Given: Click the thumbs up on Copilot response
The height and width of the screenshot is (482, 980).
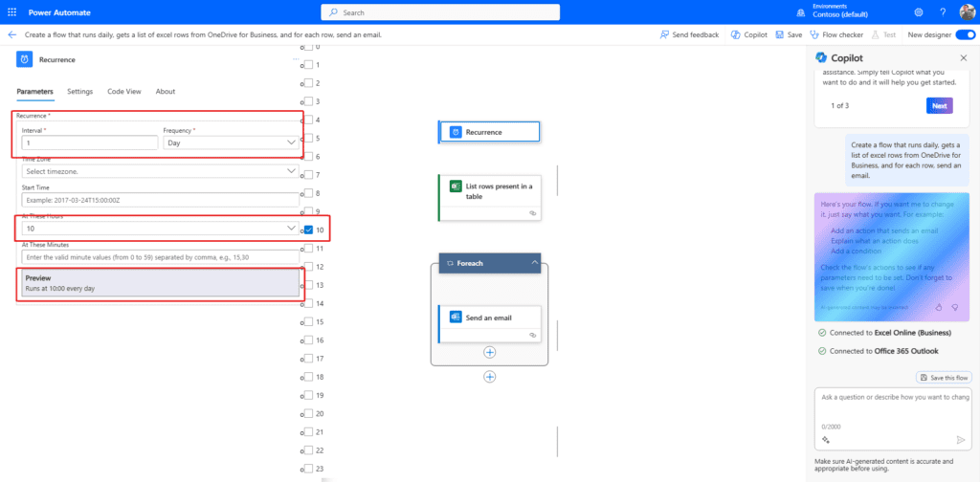Looking at the screenshot, I should pos(939,307).
